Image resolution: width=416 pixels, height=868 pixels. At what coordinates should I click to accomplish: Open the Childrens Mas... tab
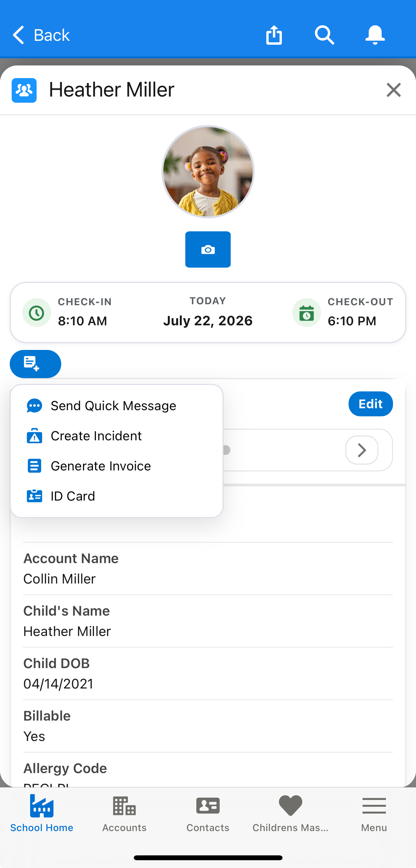click(x=290, y=814)
